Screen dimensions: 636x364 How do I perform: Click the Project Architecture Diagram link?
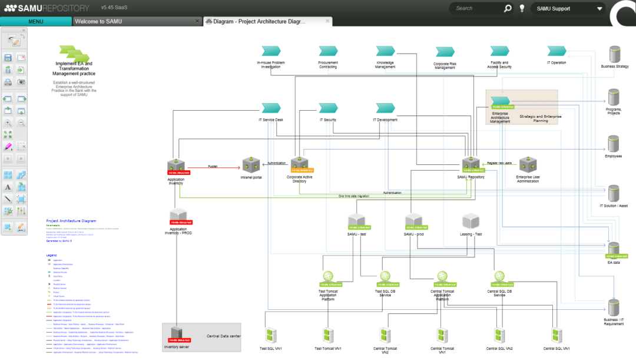[x=71, y=220]
